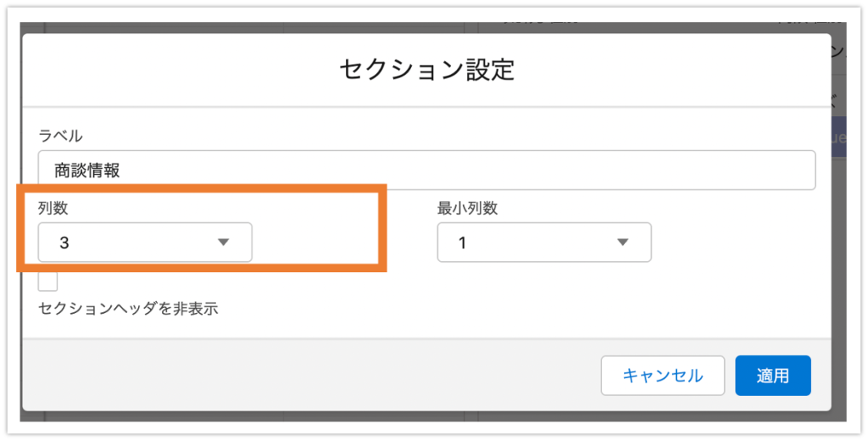Click the ラベル text input field
This screenshot has width=868, height=441.
pos(427,170)
